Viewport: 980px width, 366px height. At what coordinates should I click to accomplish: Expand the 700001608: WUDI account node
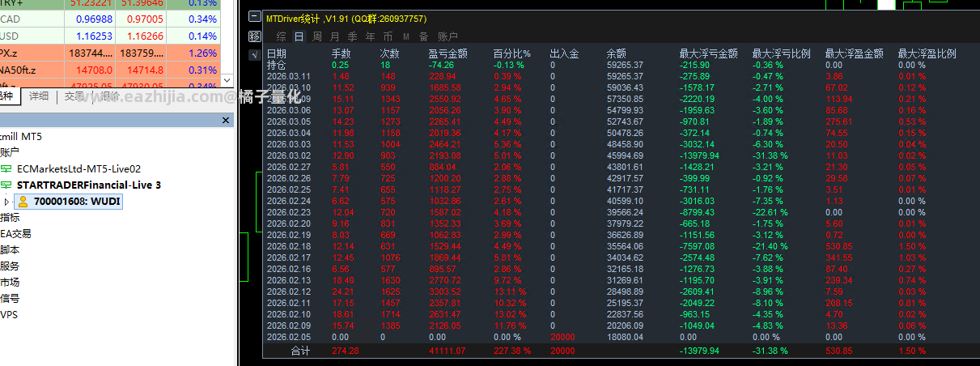coord(7,202)
